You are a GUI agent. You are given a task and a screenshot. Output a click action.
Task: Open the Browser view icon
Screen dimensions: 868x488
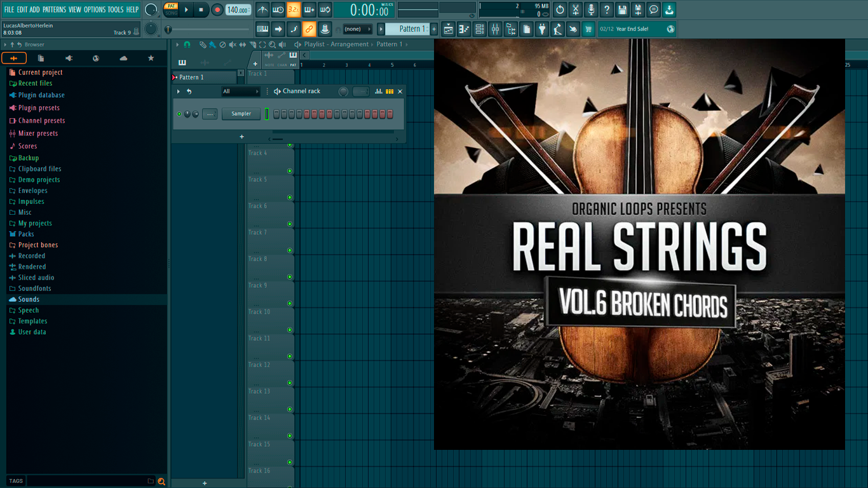point(511,29)
